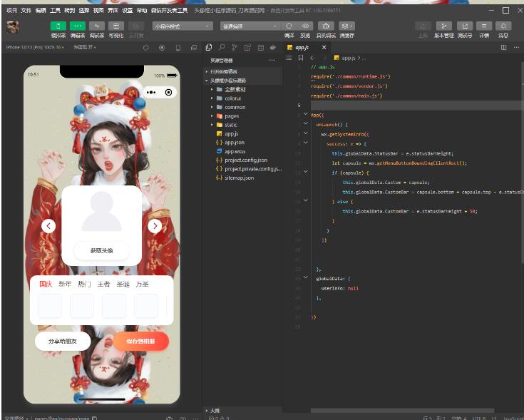Click the 编译 compile refresh icon
Screen dimensions: 524x420
click(289, 26)
